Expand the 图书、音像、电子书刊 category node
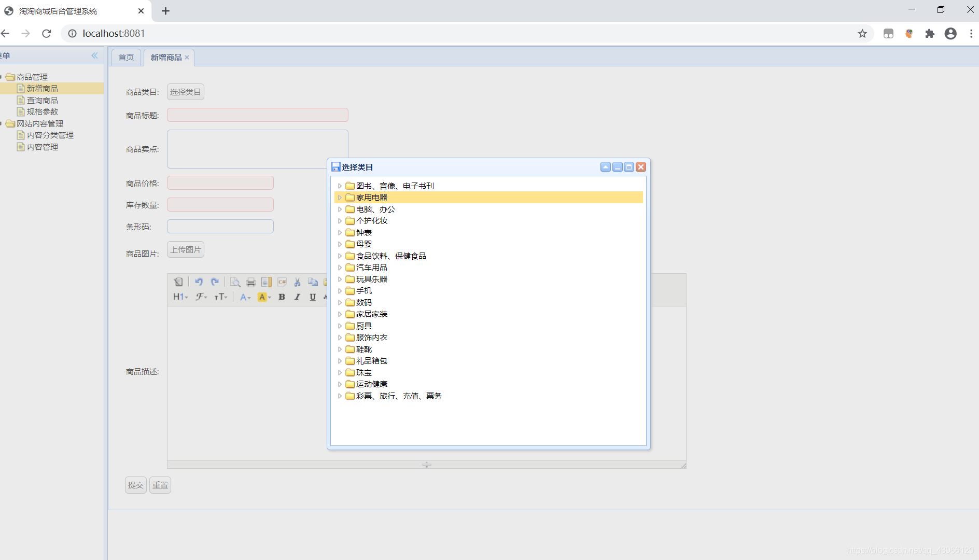 click(340, 186)
